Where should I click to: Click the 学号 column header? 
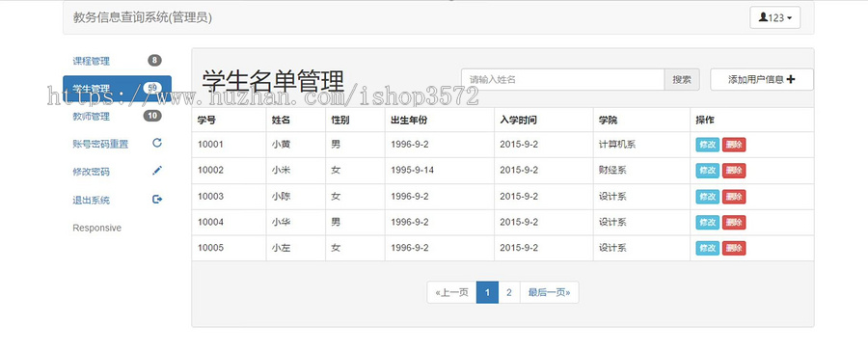206,121
